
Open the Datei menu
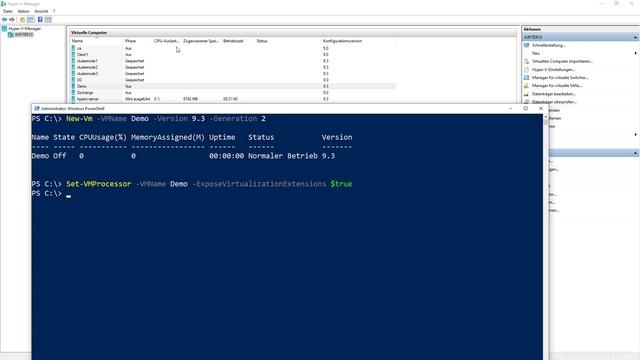[7, 11]
